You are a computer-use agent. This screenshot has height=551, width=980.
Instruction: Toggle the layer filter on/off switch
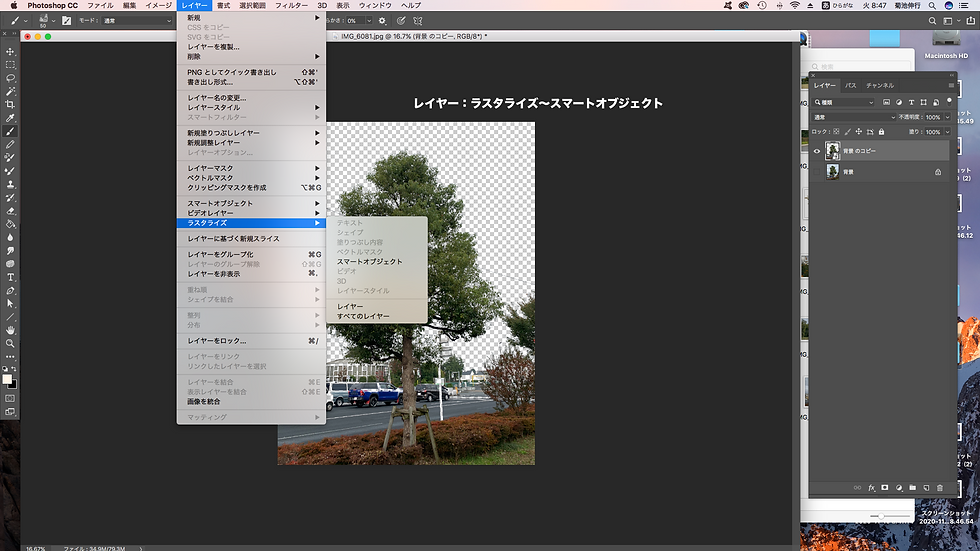[x=949, y=101]
